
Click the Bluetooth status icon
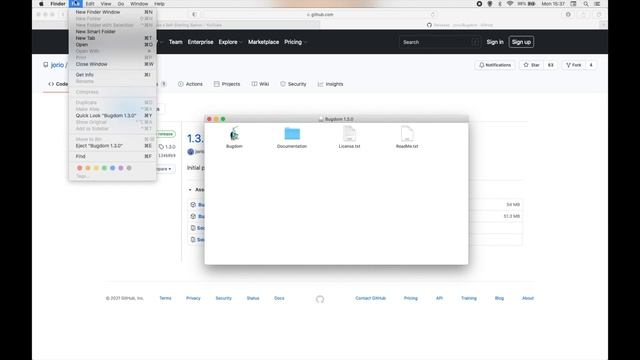500,4
